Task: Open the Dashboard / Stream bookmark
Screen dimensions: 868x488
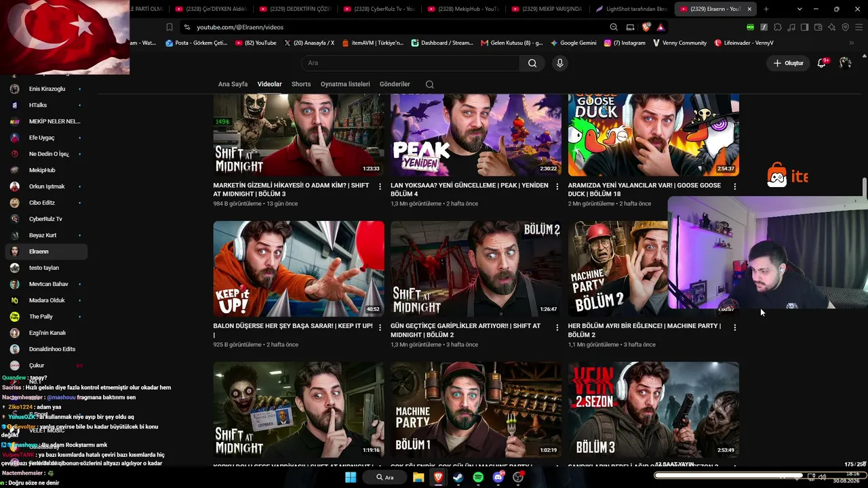Action: click(x=443, y=43)
